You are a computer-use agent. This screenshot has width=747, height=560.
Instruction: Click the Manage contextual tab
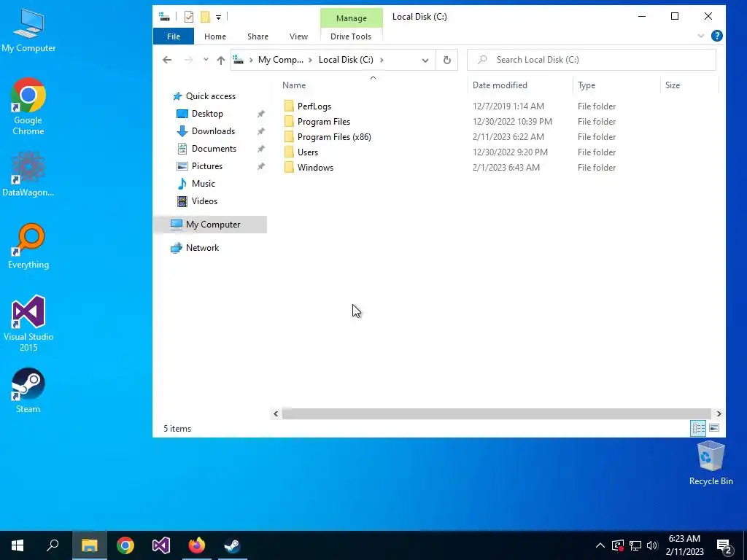tap(351, 18)
